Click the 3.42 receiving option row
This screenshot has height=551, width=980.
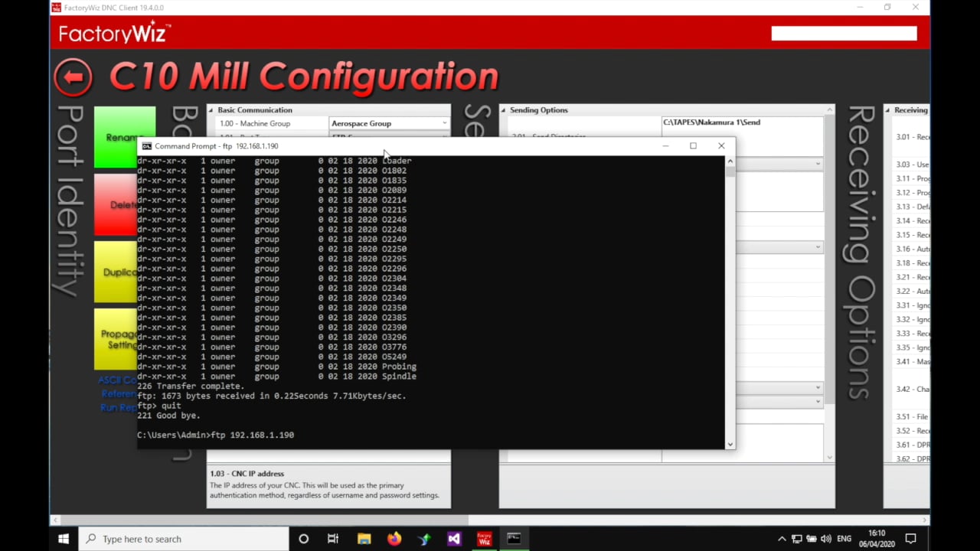(x=912, y=389)
